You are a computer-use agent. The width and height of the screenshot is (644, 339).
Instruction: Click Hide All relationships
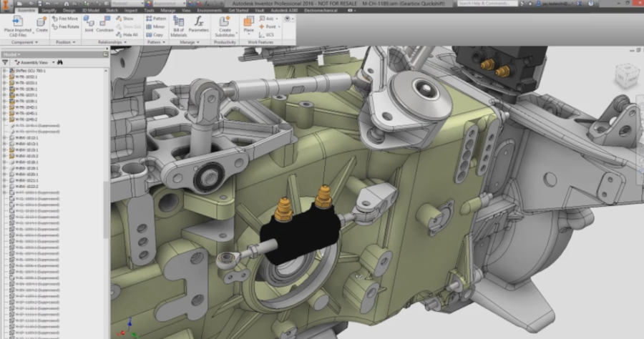127,35
